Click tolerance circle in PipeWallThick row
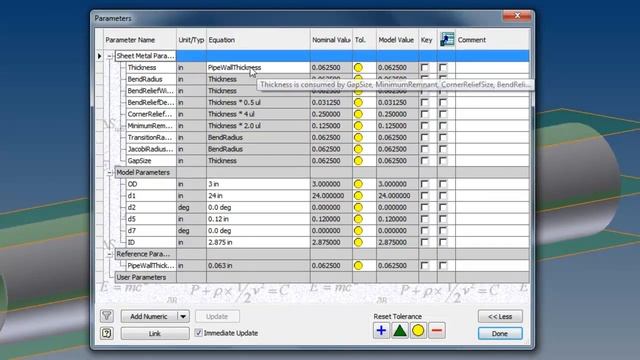 [358, 265]
